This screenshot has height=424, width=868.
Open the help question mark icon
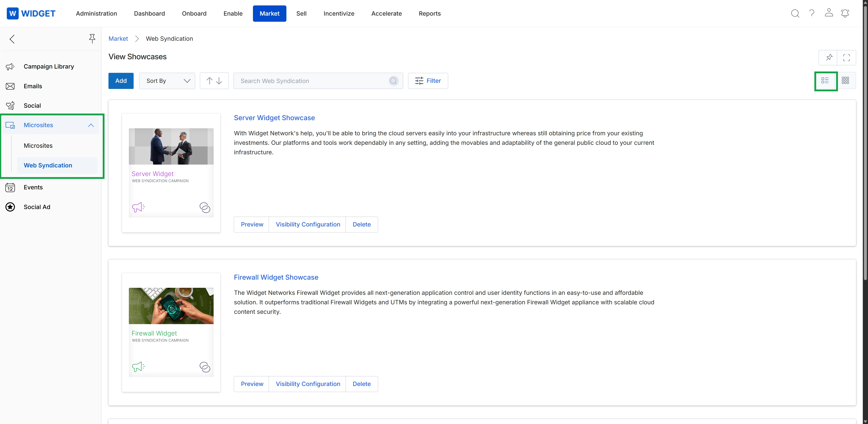coord(812,14)
